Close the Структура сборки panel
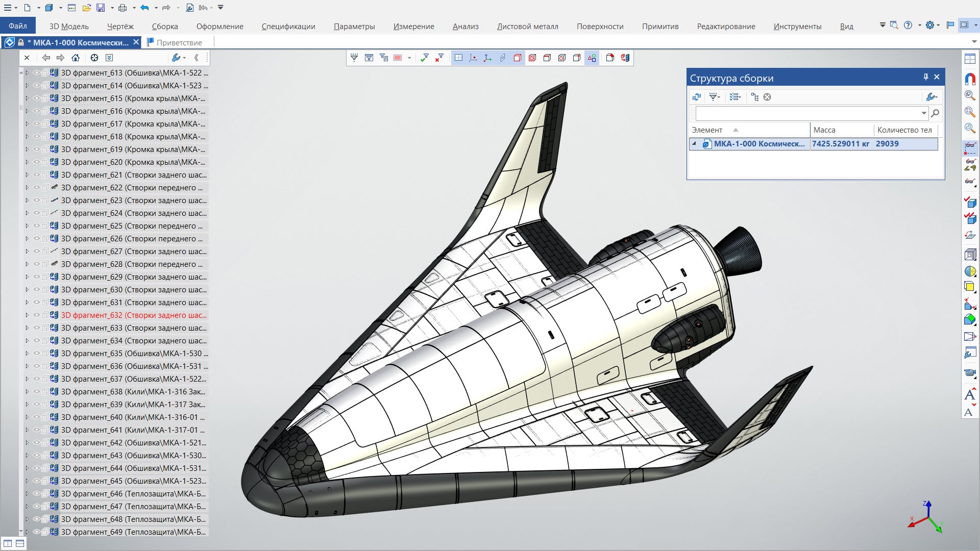980x551 pixels. click(937, 77)
